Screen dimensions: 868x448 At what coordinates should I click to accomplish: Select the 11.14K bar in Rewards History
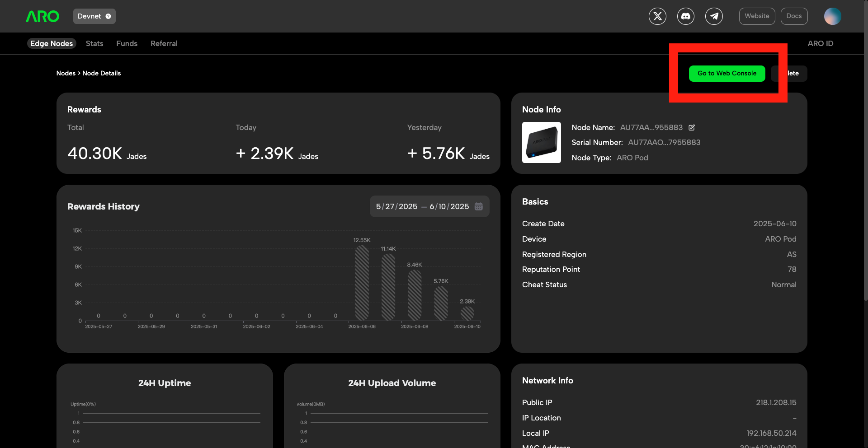coord(388,287)
